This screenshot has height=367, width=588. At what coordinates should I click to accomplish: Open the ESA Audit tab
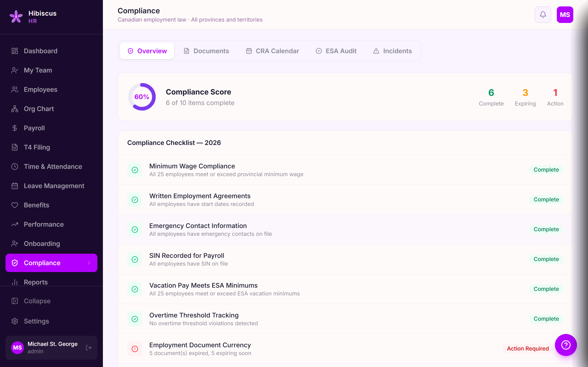[x=336, y=51]
